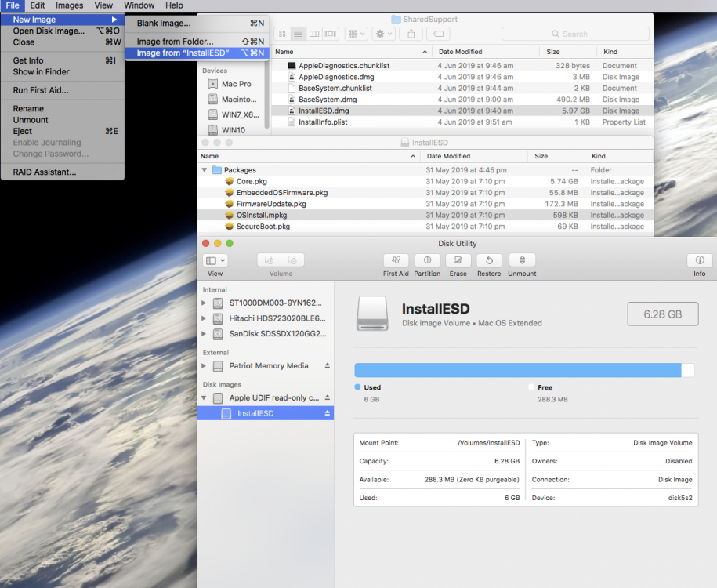Screen dimensions: 717x588
Task: Click the Restore toolbar icon
Action: click(489, 260)
